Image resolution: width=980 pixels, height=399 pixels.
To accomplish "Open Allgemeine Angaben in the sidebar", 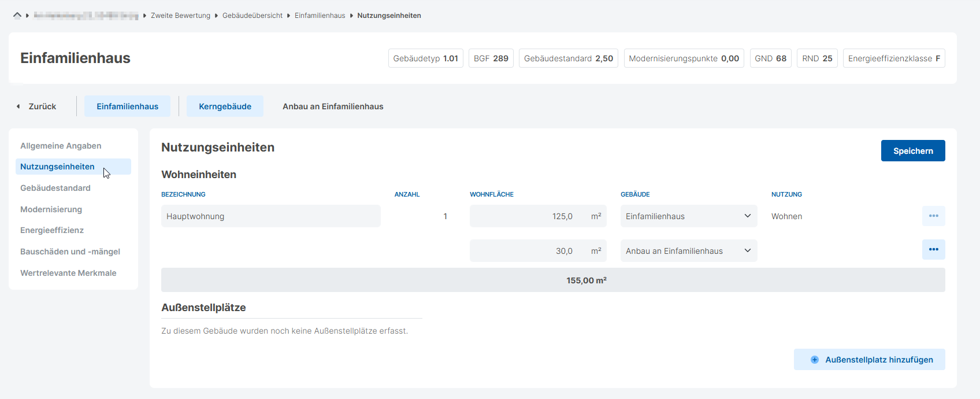I will pyautogui.click(x=61, y=146).
